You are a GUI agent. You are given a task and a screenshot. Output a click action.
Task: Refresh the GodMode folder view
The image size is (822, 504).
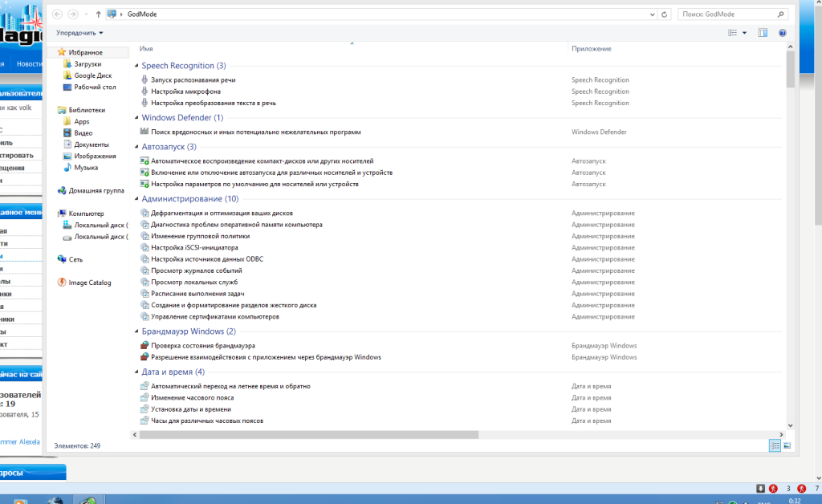[x=664, y=14]
